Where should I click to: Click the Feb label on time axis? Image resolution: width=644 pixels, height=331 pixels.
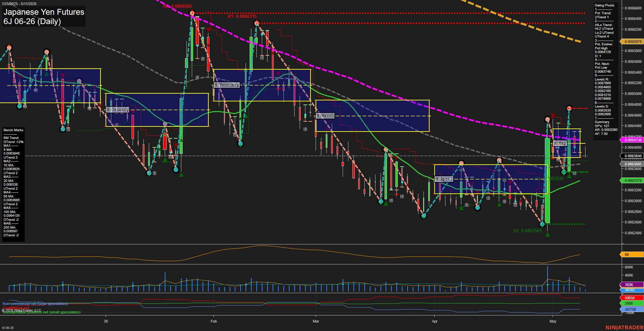coord(214,321)
